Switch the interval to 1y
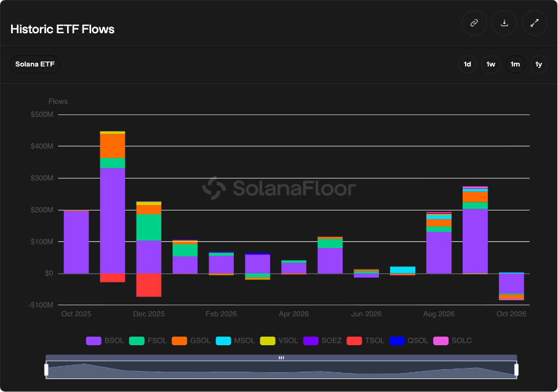This screenshot has width=558, height=392. pyautogui.click(x=538, y=65)
